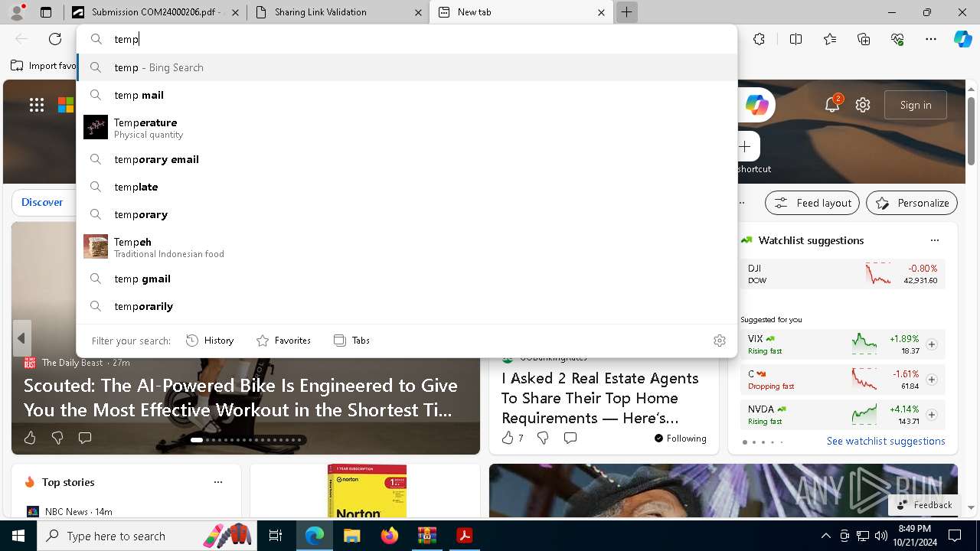Like the Scouted bike article
The height and width of the screenshot is (551, 980).
[30, 438]
